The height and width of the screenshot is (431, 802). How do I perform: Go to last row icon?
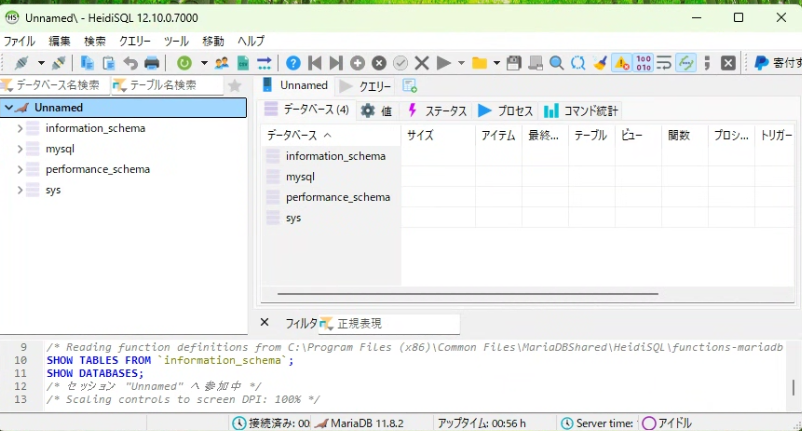pos(336,63)
